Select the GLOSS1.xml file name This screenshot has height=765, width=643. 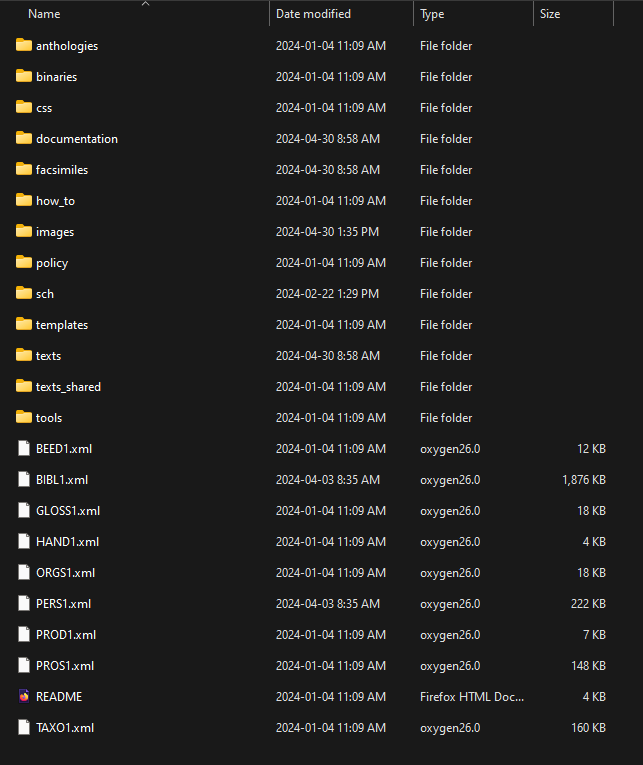pos(68,510)
